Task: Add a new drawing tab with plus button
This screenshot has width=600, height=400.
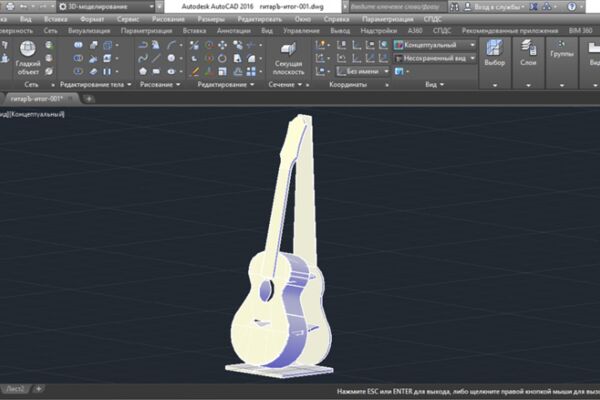Action: pyautogui.click(x=89, y=99)
